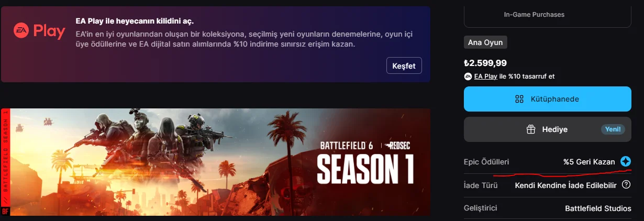Click the Yeni! badge
The height and width of the screenshot is (221, 644).
coord(613,129)
